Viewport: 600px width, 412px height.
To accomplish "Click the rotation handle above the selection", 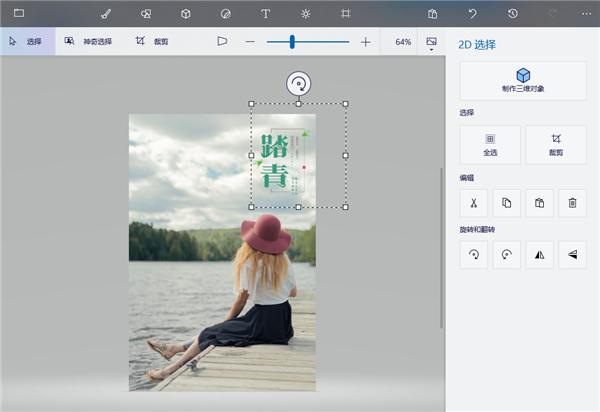I will [298, 83].
